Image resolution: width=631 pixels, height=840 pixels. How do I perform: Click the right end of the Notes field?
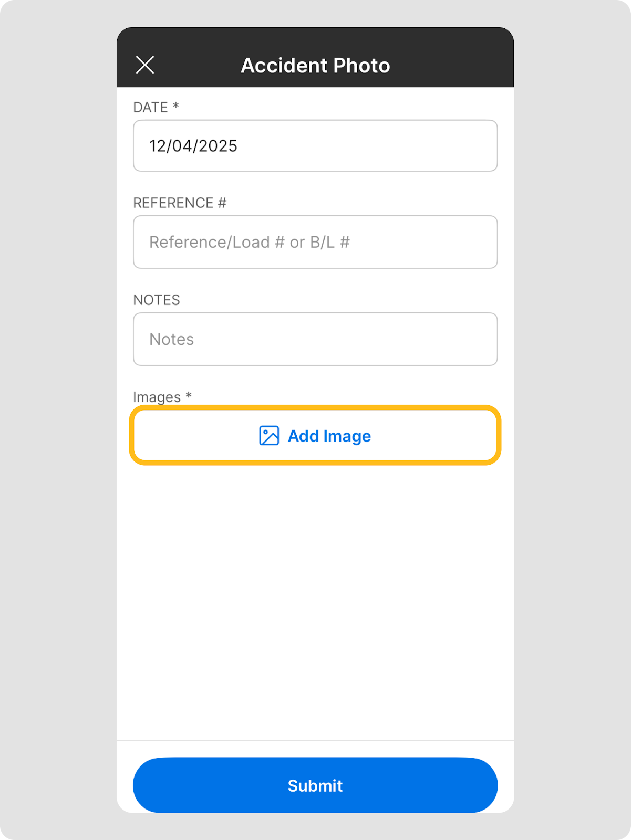coord(473,339)
